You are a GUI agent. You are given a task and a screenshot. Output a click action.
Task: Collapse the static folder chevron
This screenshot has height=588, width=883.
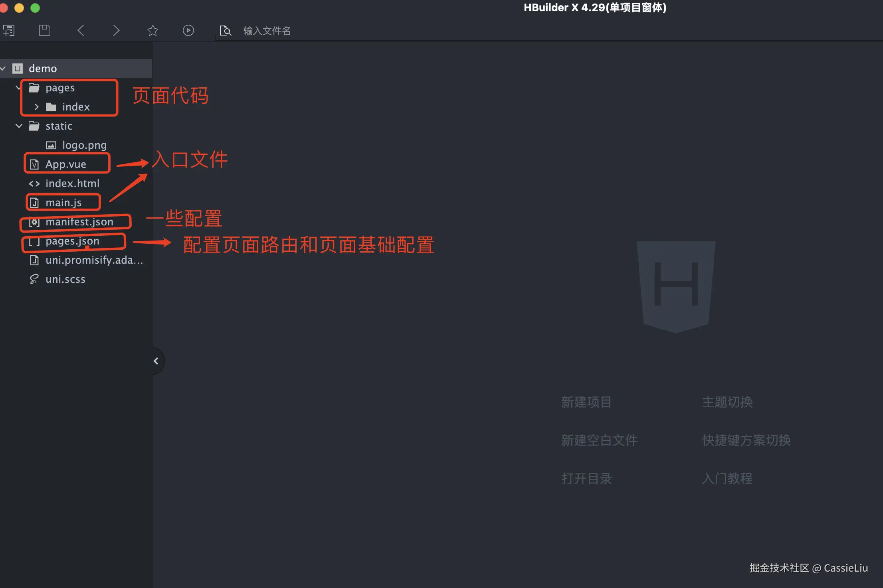click(x=19, y=126)
